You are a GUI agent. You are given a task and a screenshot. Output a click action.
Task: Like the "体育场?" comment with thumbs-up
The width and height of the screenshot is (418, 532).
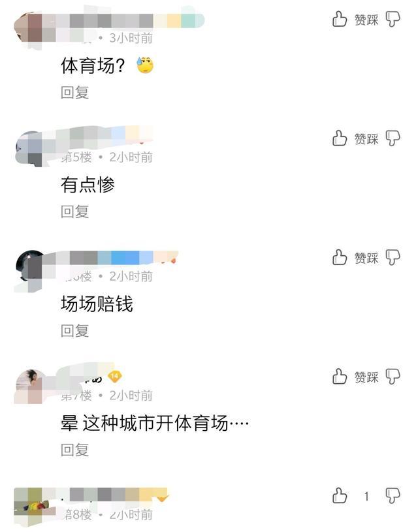pyautogui.click(x=339, y=19)
